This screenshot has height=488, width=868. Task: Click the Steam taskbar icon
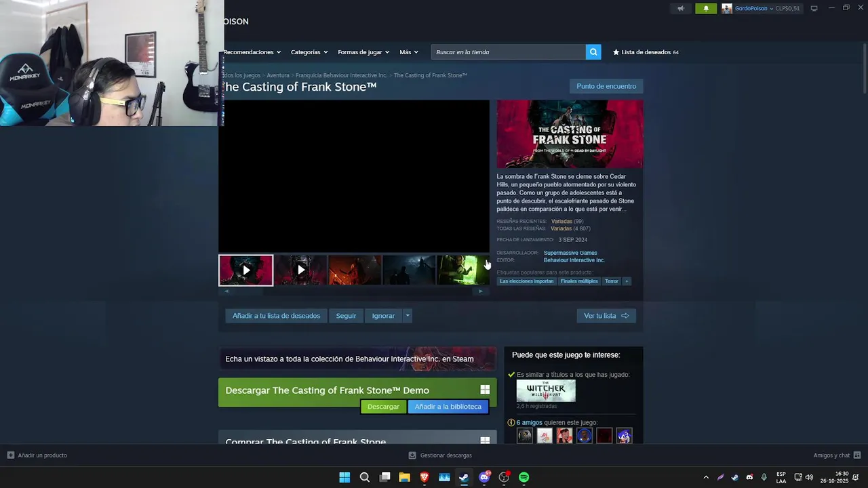(464, 477)
